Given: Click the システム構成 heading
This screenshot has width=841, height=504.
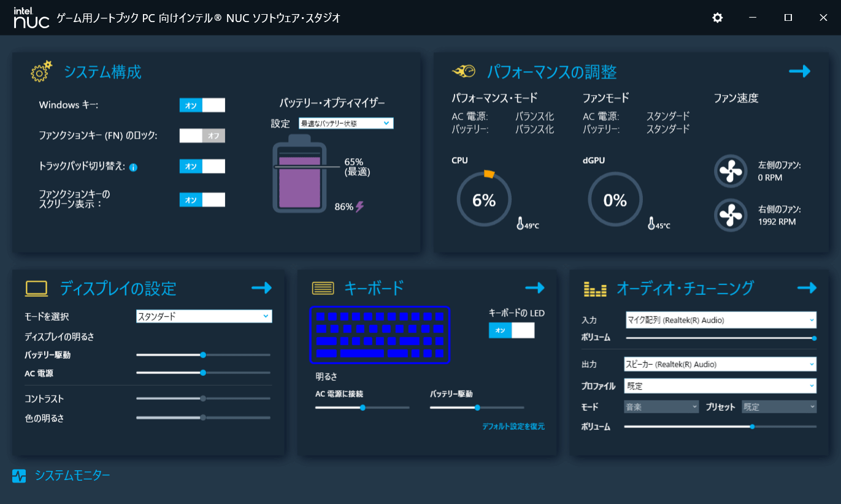Looking at the screenshot, I should pyautogui.click(x=102, y=72).
